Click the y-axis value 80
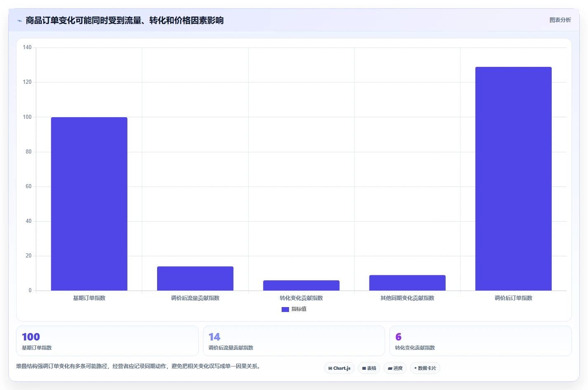Screen dimensions: 588x390 click(x=28, y=152)
